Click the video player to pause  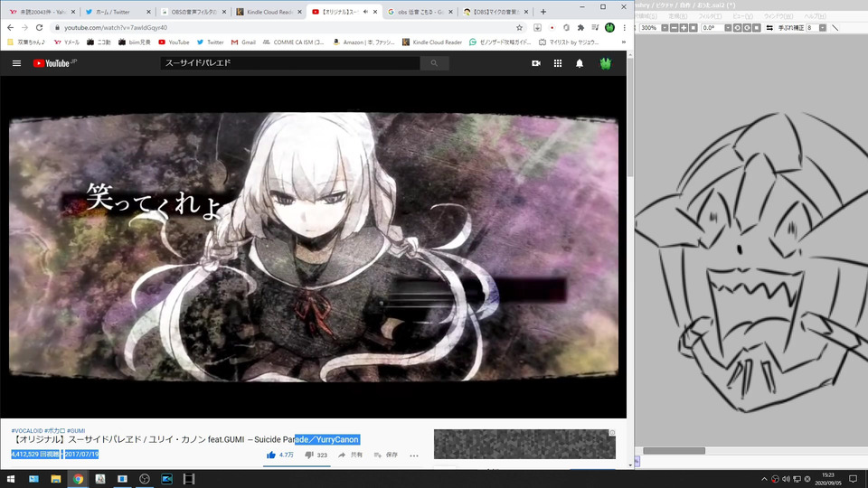click(x=314, y=247)
